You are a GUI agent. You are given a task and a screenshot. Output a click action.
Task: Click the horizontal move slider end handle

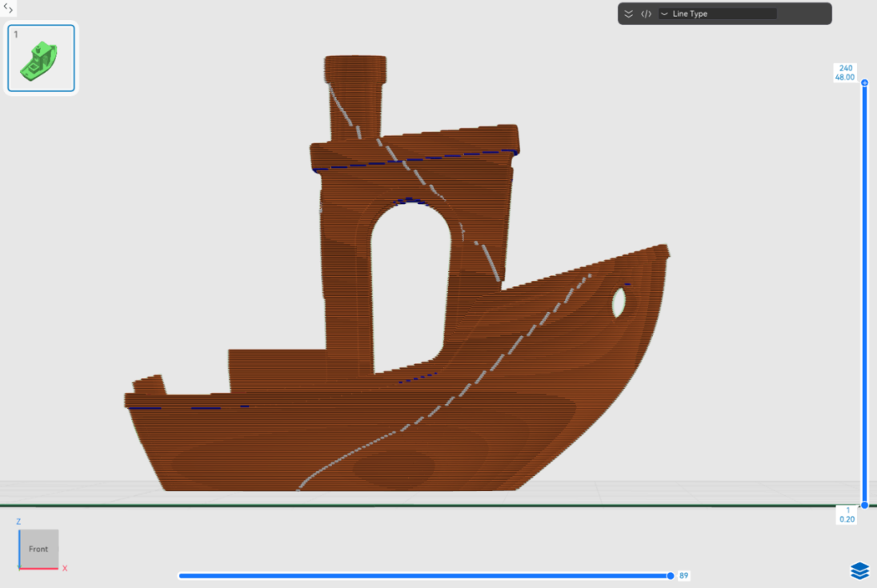tap(670, 575)
